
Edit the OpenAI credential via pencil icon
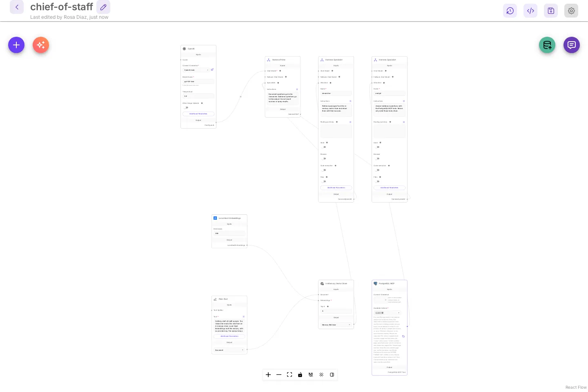tap(212, 70)
